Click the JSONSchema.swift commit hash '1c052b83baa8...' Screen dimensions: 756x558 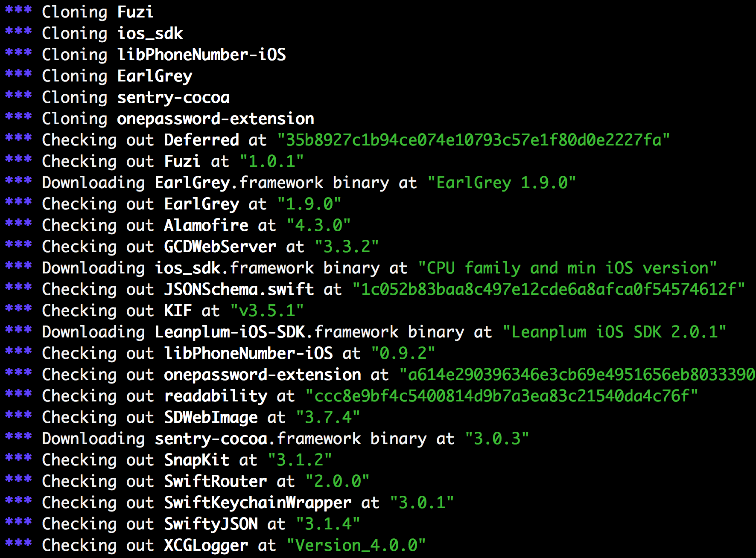(x=549, y=289)
